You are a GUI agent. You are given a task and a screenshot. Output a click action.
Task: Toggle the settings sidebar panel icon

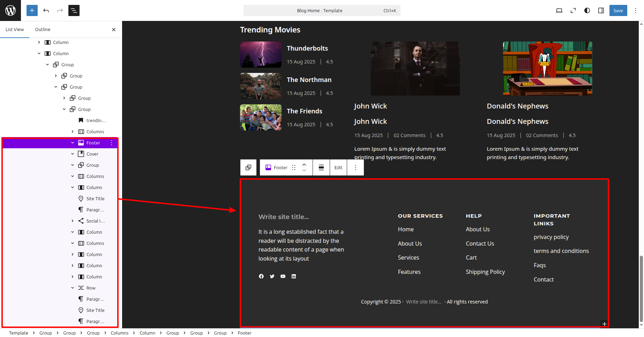click(601, 10)
